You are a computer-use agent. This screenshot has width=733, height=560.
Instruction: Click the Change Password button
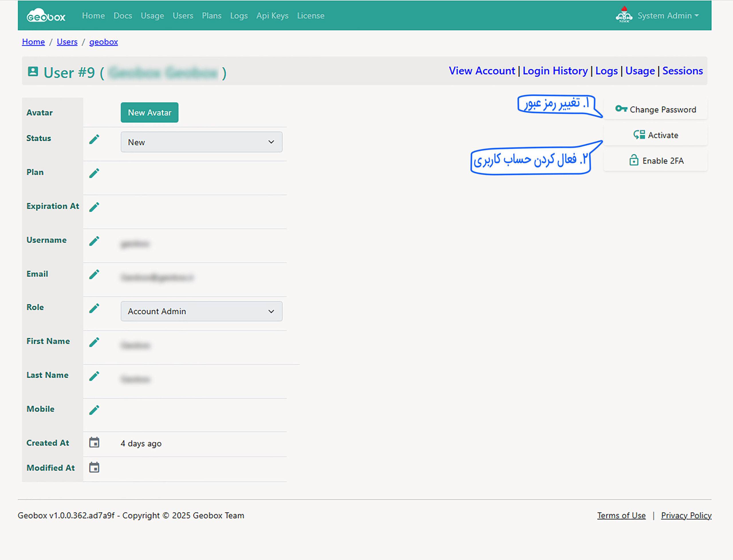tap(655, 109)
